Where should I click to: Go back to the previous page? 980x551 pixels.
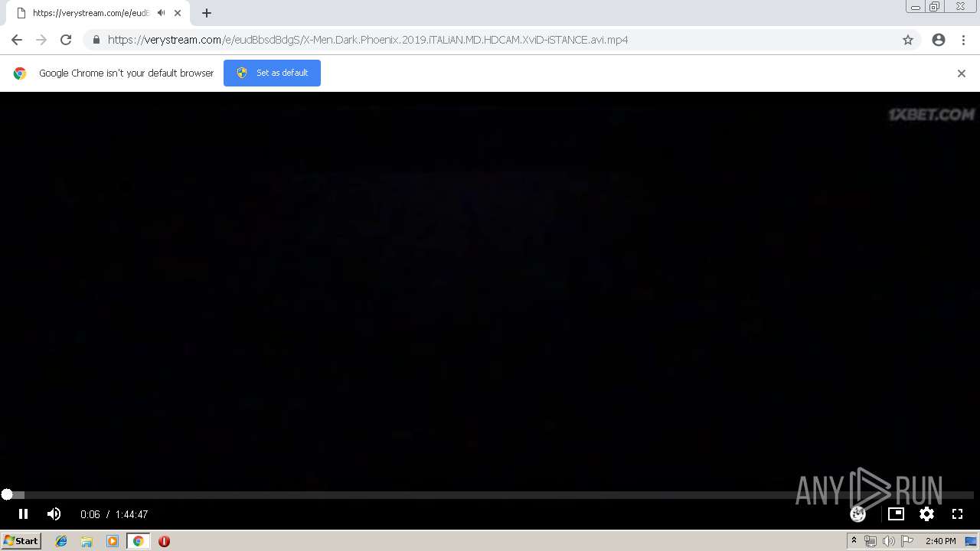pyautogui.click(x=17, y=40)
